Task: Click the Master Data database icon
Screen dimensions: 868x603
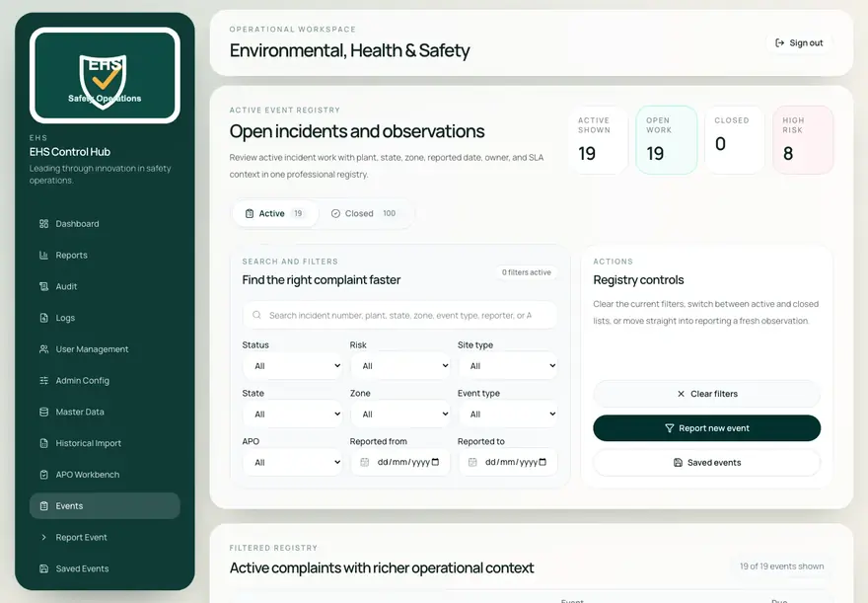Action: pos(43,412)
